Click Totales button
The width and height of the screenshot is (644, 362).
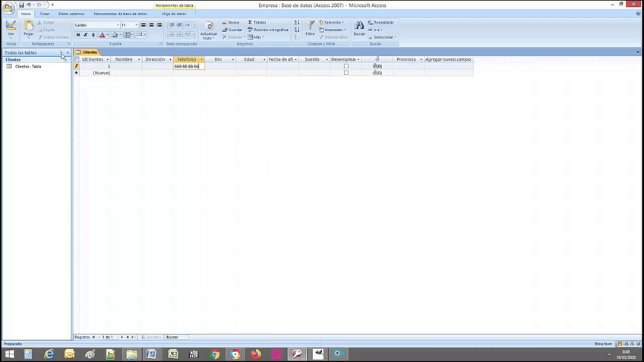[x=257, y=23]
